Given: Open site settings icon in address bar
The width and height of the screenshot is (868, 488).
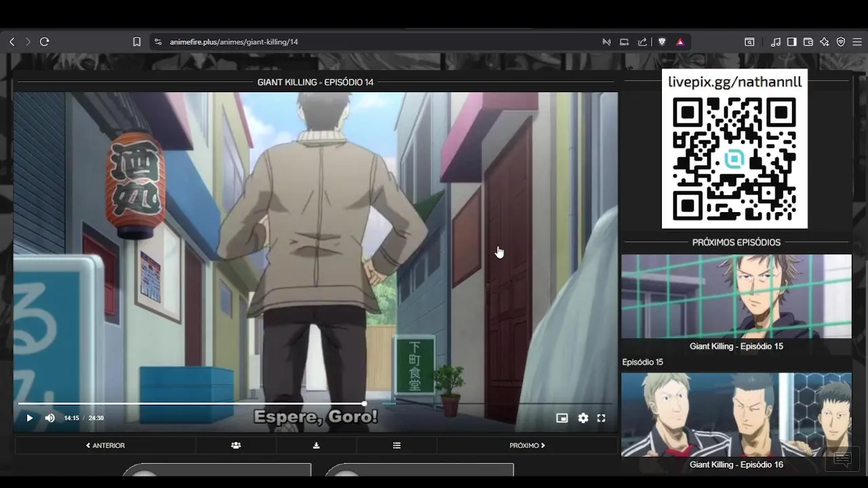Looking at the screenshot, I should pos(158,42).
